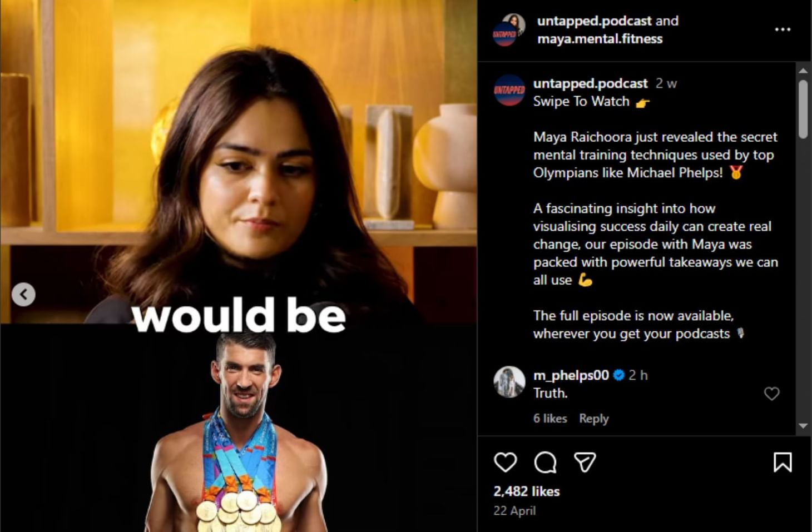Open comments with the speech bubble icon

pyautogui.click(x=545, y=462)
